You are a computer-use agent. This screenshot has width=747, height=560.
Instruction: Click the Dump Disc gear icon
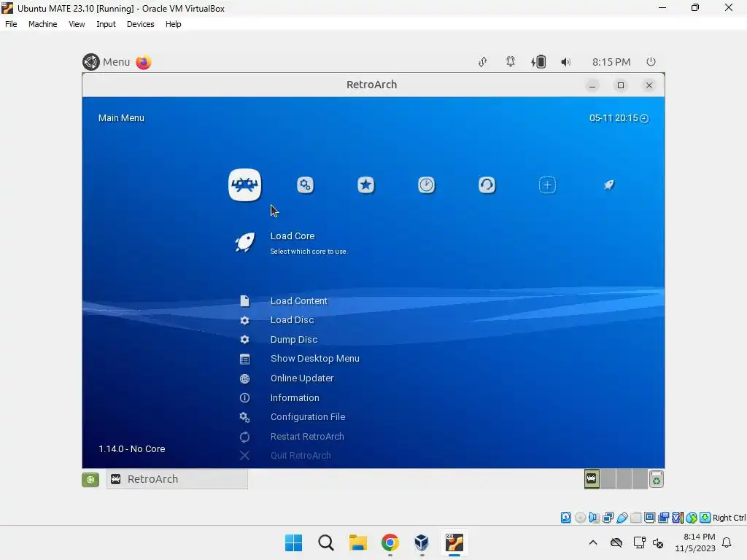pos(244,340)
